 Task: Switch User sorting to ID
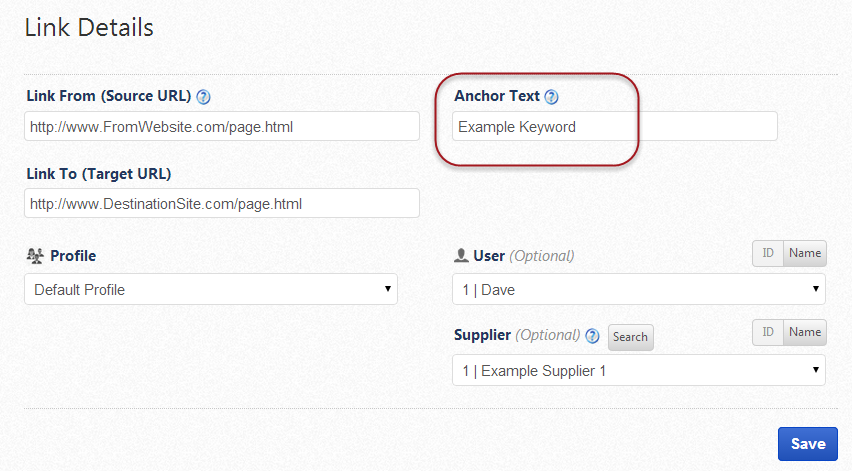coord(768,254)
